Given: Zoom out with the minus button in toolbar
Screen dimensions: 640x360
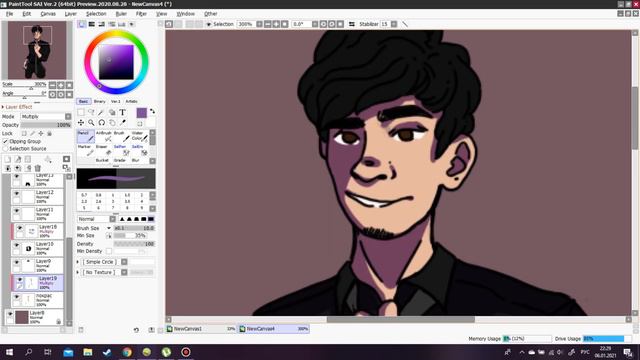Looking at the screenshot, I should click(x=267, y=24).
